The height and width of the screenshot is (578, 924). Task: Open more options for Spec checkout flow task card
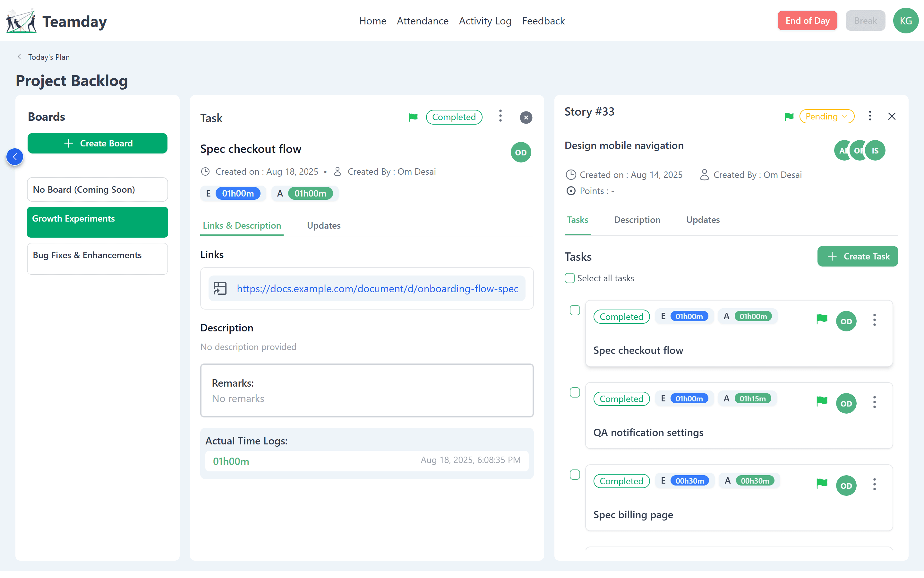point(874,320)
